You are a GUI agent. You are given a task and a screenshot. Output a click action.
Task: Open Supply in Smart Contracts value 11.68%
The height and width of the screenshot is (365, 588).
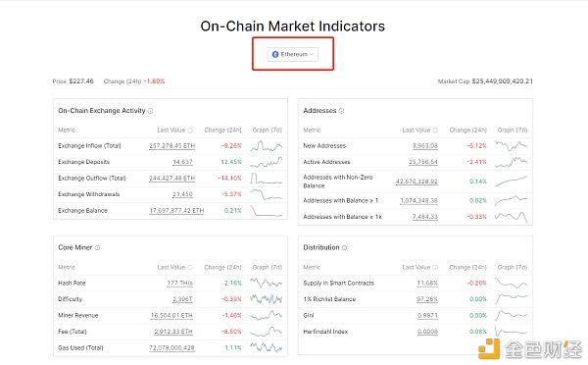pos(427,284)
